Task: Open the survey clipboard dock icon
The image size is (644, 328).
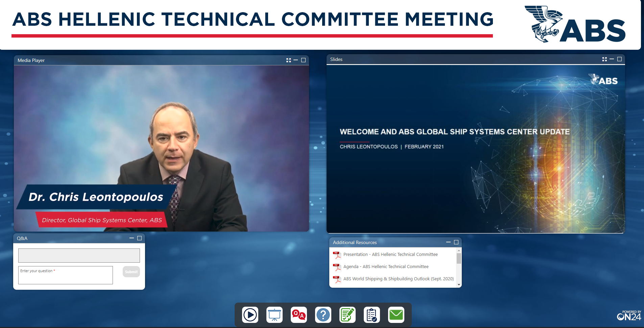Action: pyautogui.click(x=372, y=315)
